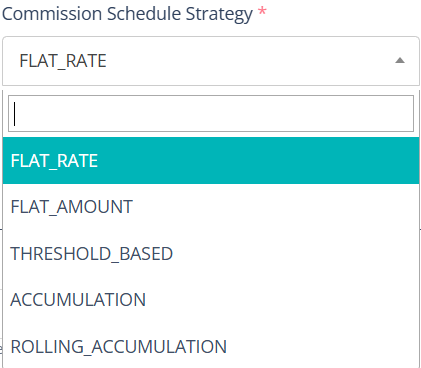This screenshot has width=421, height=368.
Task: Keep the teal highlighted flat rate row
Action: point(211,160)
